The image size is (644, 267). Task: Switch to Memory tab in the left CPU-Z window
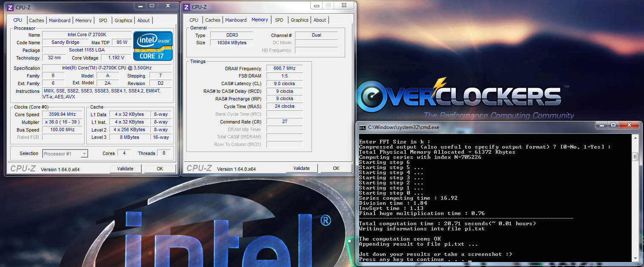point(83,20)
